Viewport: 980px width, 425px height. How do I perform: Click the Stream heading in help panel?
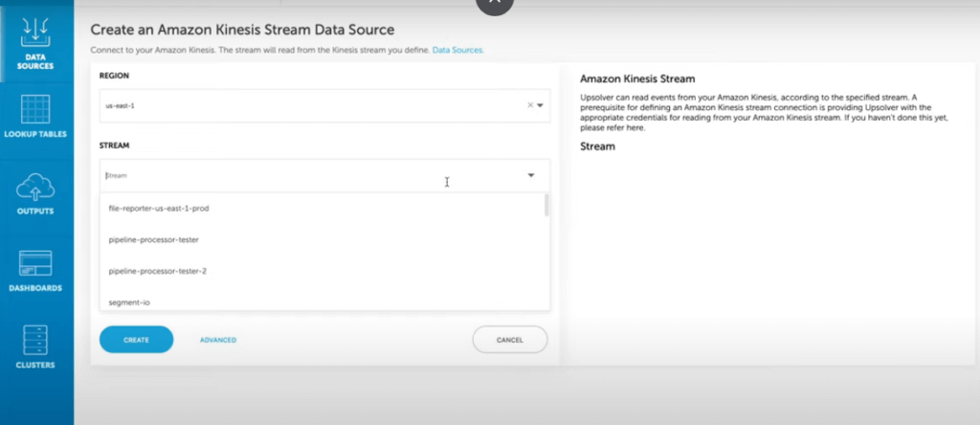coord(597,146)
